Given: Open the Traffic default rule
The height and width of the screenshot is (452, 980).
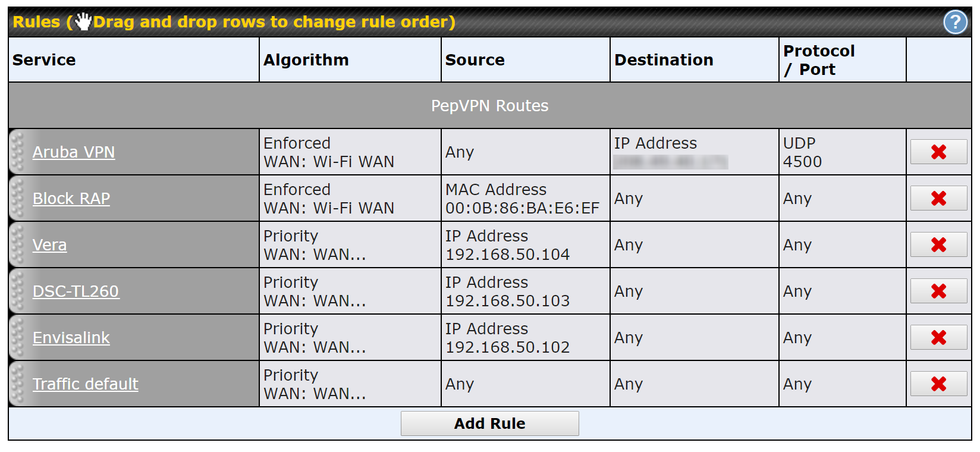Looking at the screenshot, I should pos(85,384).
